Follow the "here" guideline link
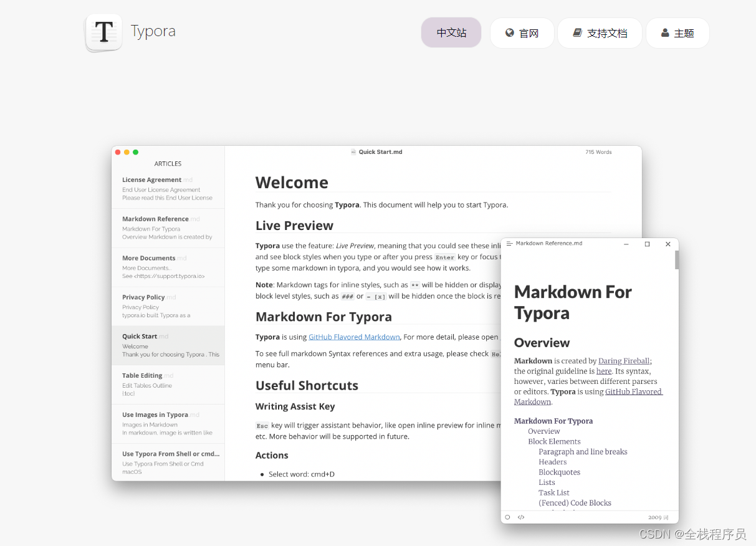 (x=604, y=371)
